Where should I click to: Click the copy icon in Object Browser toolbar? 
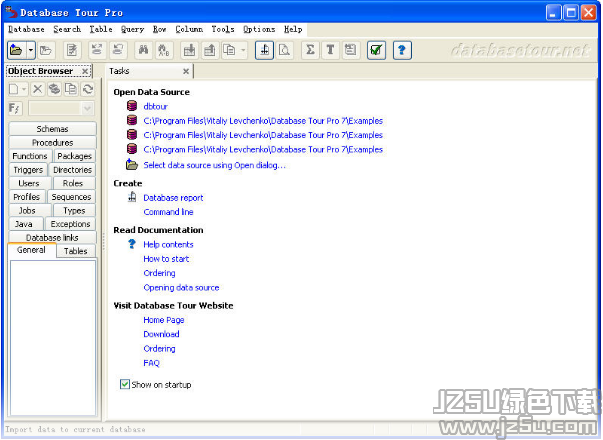(x=71, y=89)
